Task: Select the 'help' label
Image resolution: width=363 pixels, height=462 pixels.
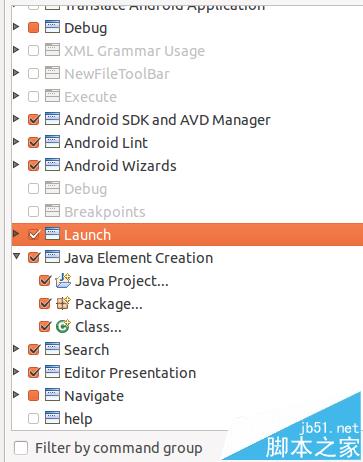Action: 78,419
